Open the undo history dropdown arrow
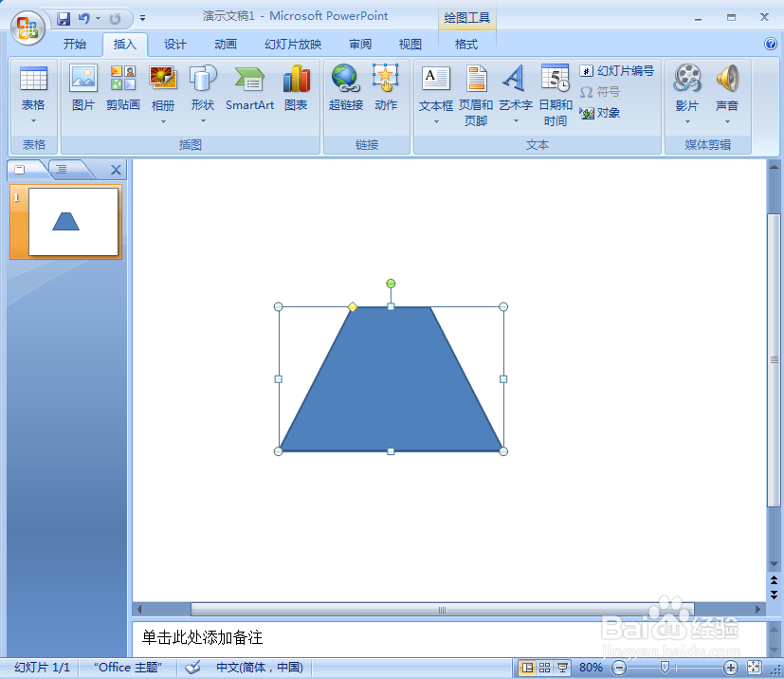 click(x=98, y=19)
